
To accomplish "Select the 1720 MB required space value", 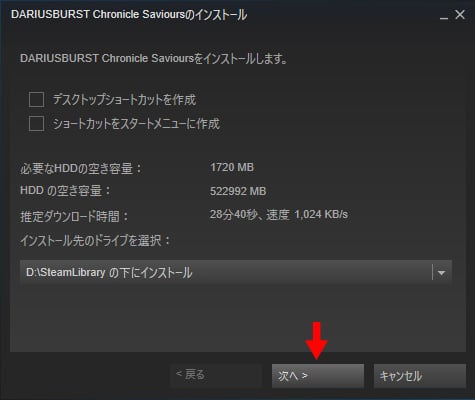I will tap(232, 167).
